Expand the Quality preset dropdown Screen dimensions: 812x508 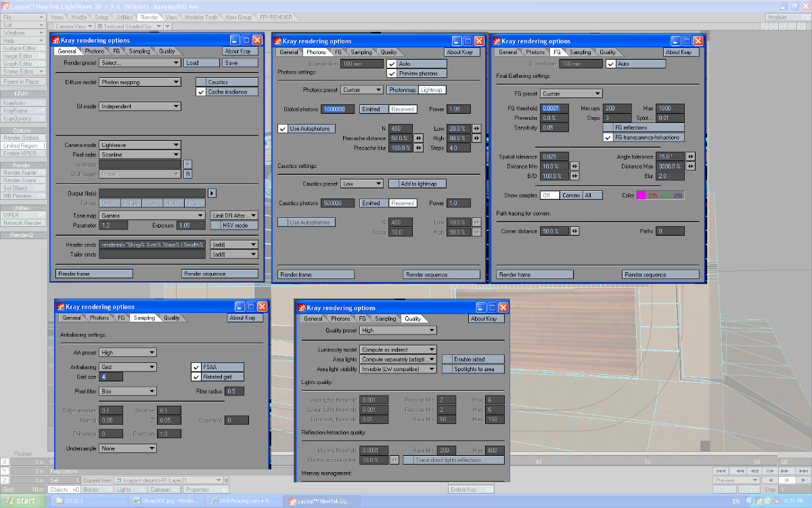point(398,331)
